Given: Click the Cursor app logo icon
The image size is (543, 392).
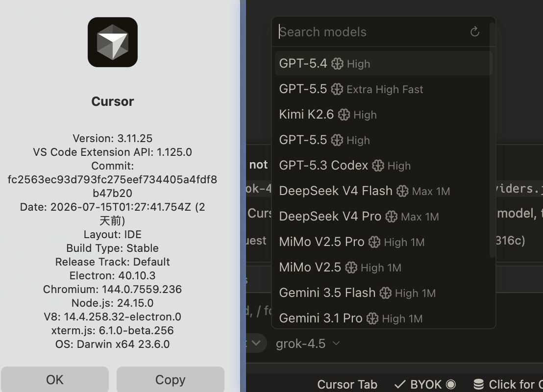Looking at the screenshot, I should [113, 42].
